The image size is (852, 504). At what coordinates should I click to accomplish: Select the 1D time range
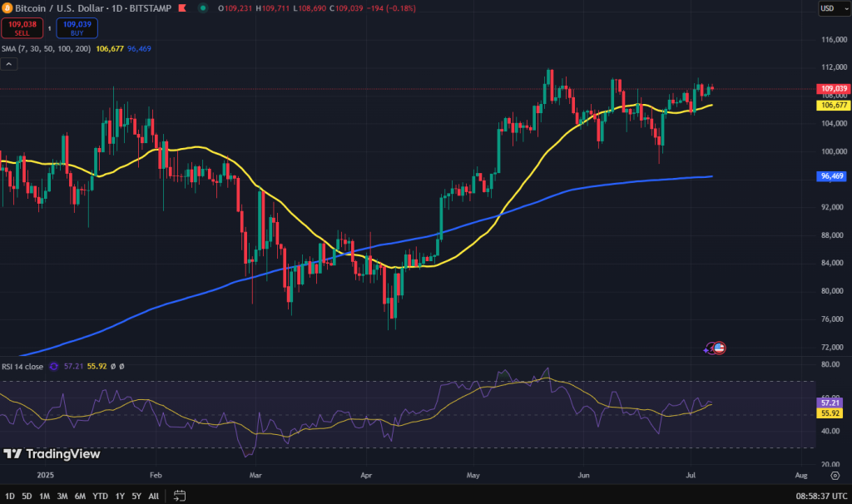10,496
